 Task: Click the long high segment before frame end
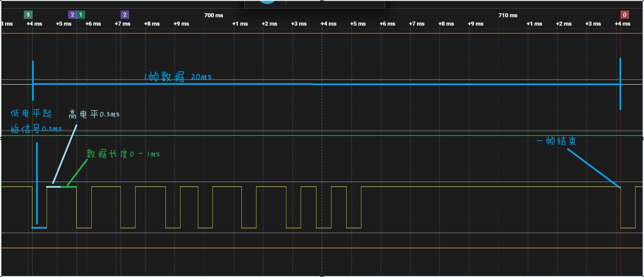click(x=491, y=187)
